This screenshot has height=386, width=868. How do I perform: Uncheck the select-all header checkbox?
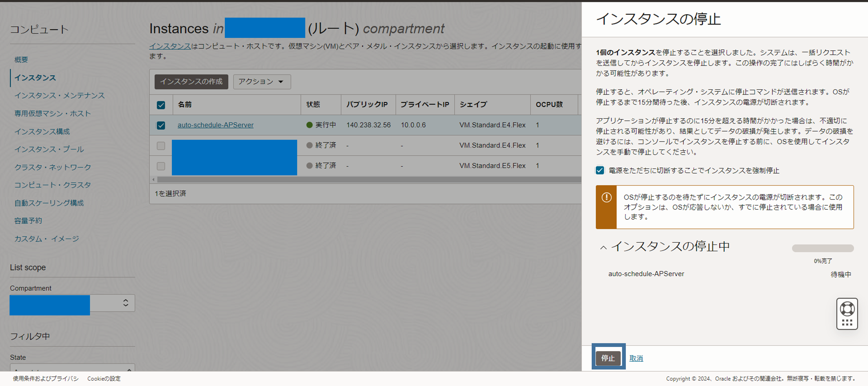[x=161, y=105]
